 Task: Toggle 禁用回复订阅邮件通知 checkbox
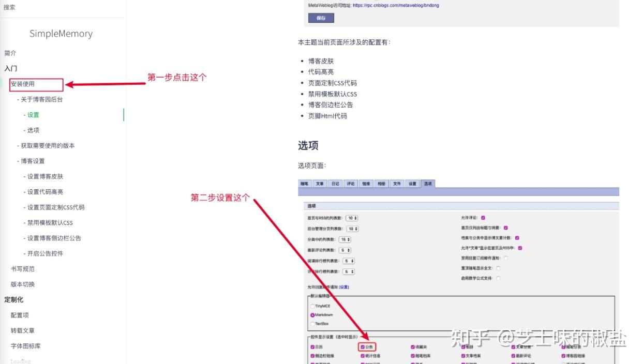pos(506,257)
